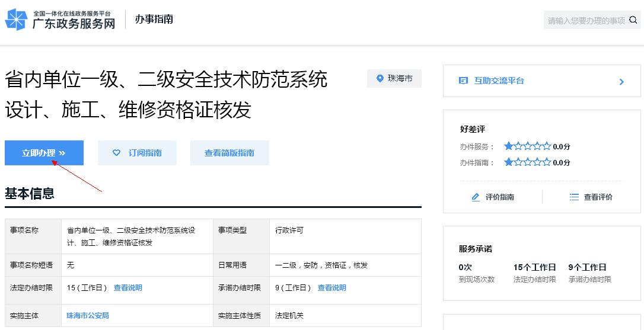Click the 广东政务服务网 logo icon
Viewport: 644px width, 330px height.
tap(17, 20)
